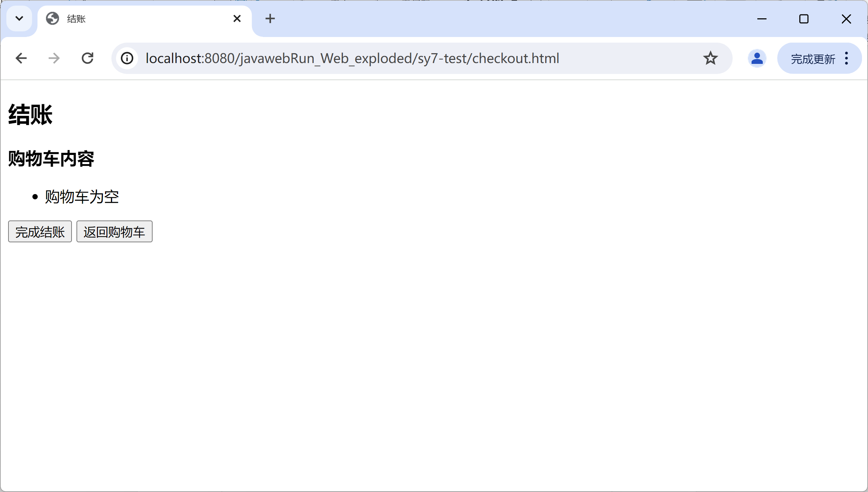Click the 购物车为空 list item
Viewport: 868px width, 492px height.
[82, 197]
